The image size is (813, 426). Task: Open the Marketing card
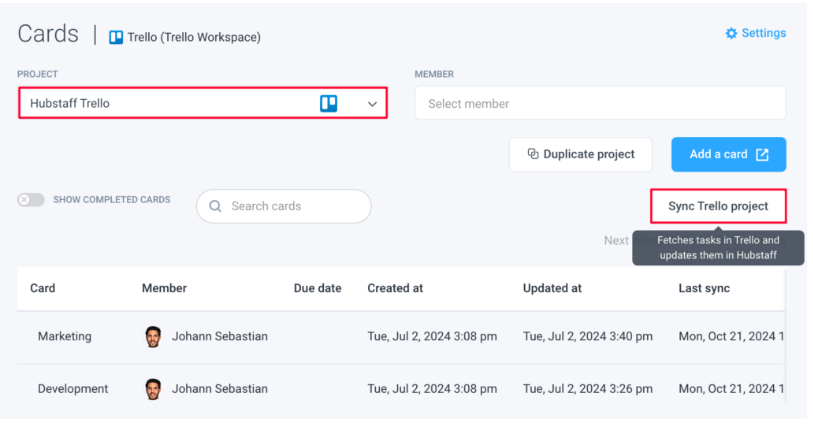tap(64, 336)
